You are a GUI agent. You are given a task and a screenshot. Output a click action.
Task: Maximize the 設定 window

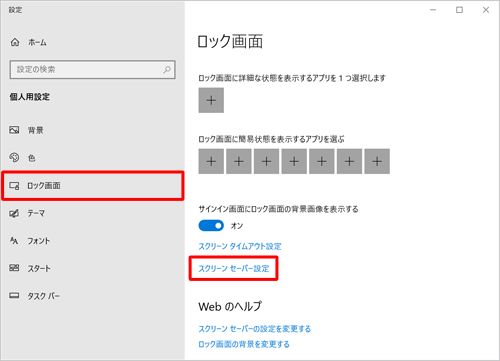tap(459, 10)
